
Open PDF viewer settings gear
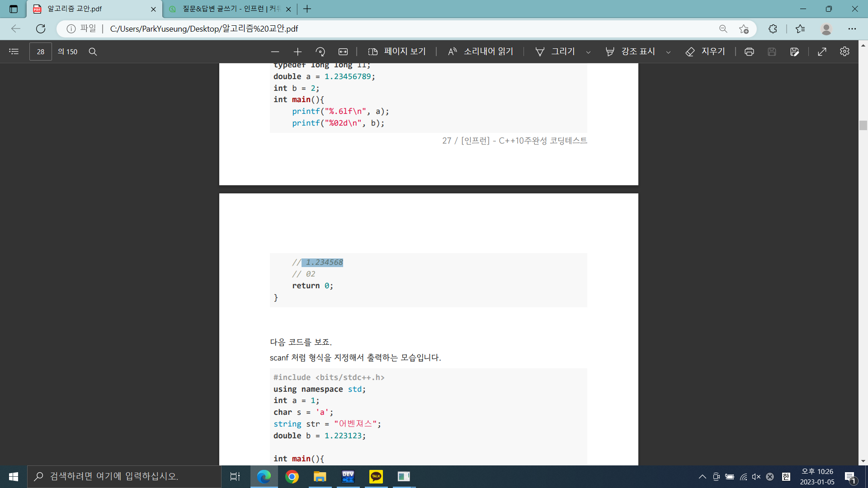coord(844,52)
